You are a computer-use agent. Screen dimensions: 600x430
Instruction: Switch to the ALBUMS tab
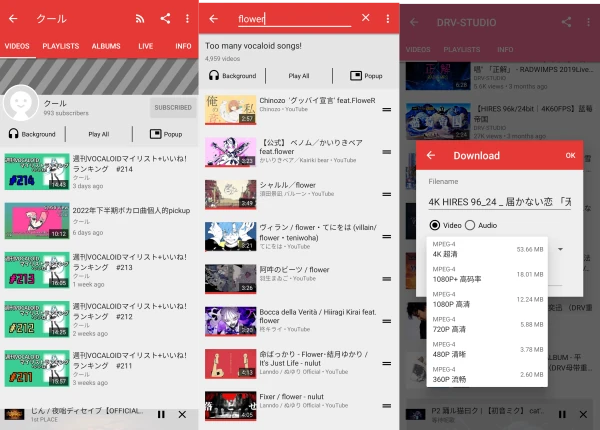coord(106,46)
